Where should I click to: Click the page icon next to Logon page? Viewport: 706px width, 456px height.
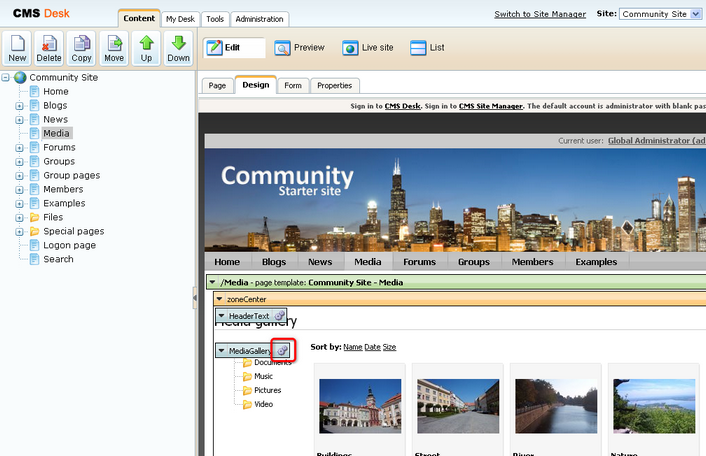click(35, 245)
